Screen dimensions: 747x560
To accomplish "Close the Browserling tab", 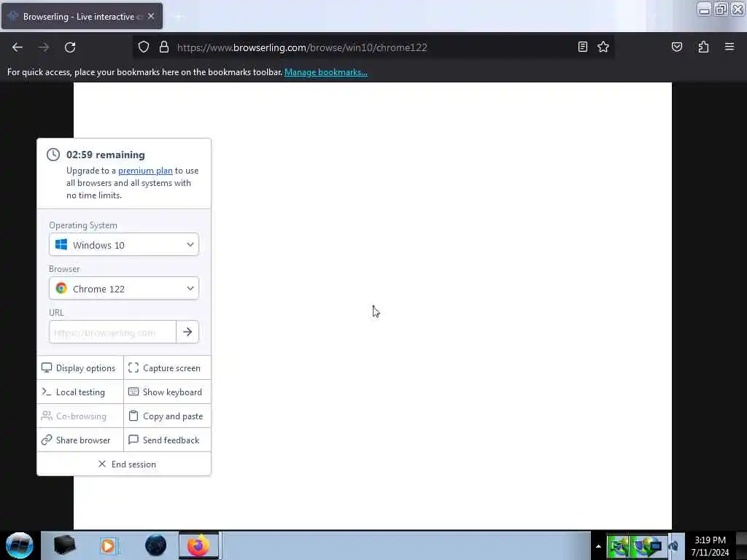I will (151, 16).
